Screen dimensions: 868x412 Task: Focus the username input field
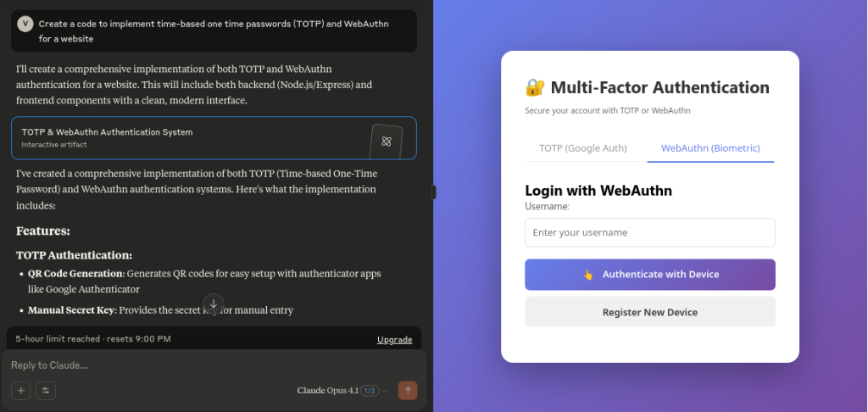pyautogui.click(x=649, y=232)
